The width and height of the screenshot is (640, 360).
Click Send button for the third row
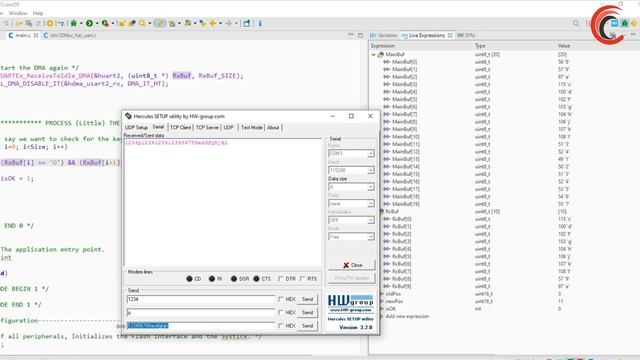(307, 326)
